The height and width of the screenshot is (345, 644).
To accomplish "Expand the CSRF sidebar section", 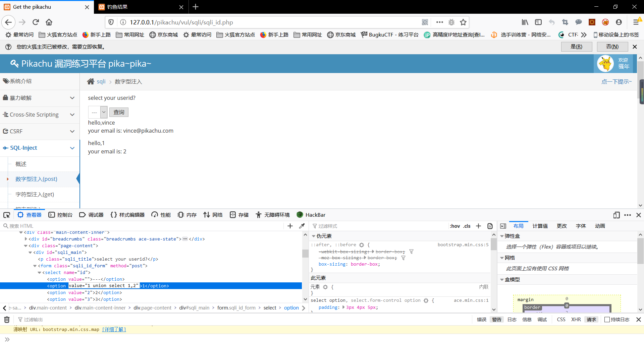I will (x=40, y=131).
